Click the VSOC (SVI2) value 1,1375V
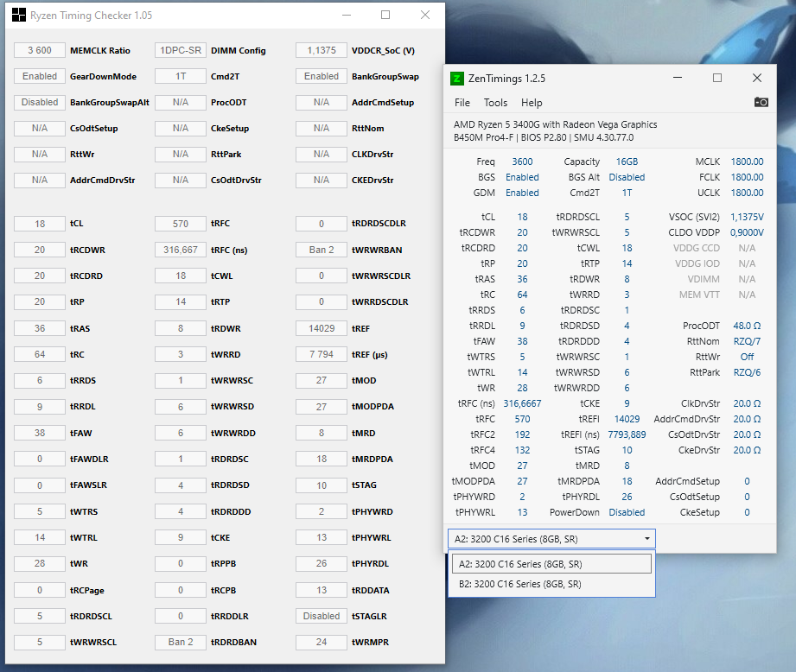Image resolution: width=796 pixels, height=672 pixels. [747, 217]
